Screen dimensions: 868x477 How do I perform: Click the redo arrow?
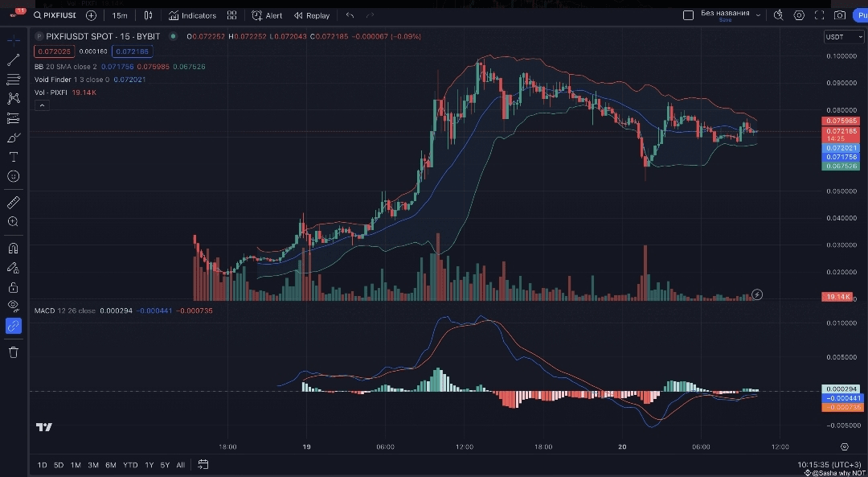(x=371, y=15)
